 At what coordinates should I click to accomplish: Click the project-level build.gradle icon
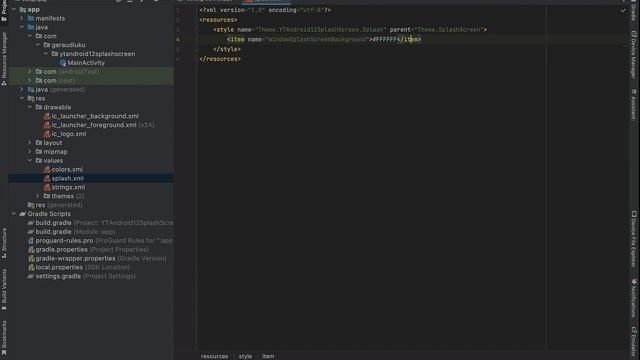(x=31, y=223)
